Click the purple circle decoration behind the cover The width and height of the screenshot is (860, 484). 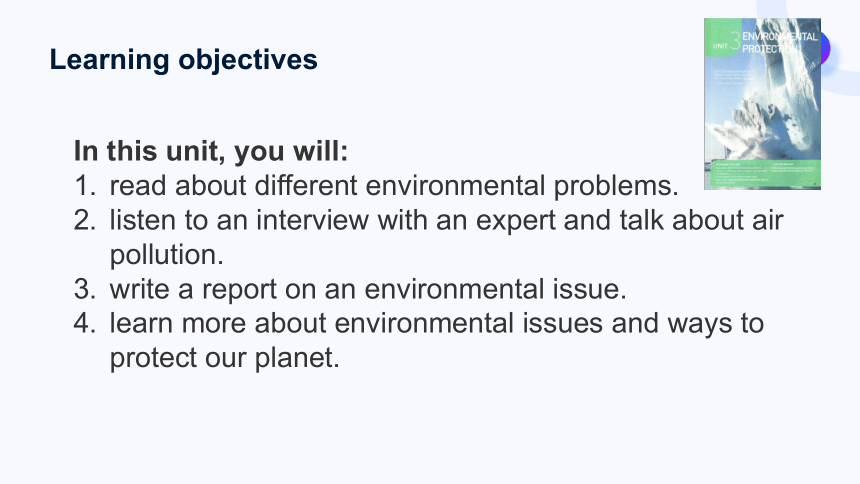click(x=825, y=49)
